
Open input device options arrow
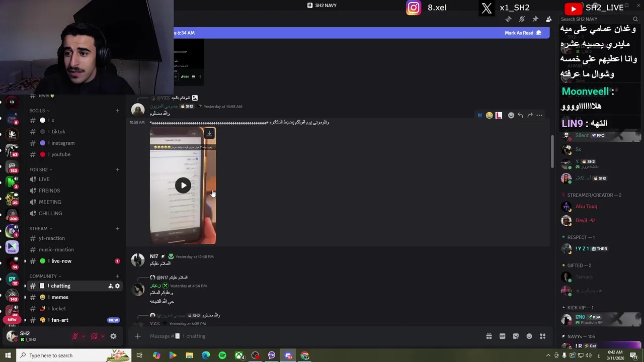(x=83, y=336)
